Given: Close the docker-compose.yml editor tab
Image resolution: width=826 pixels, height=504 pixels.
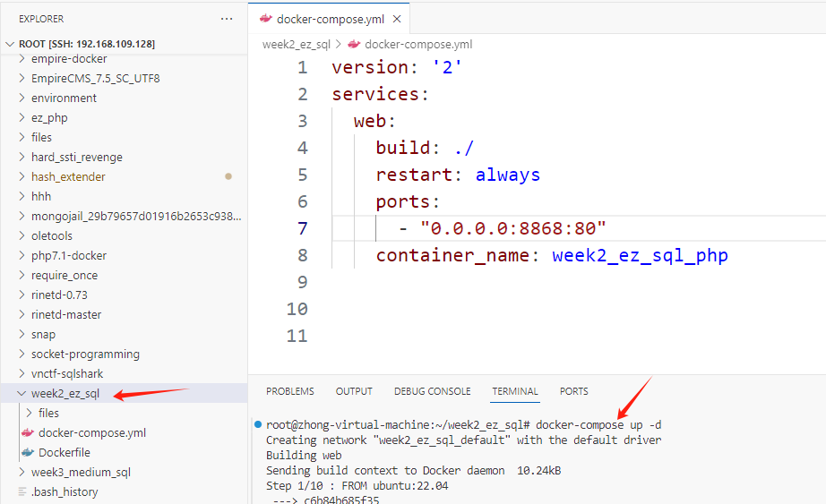Looking at the screenshot, I should click(x=397, y=19).
